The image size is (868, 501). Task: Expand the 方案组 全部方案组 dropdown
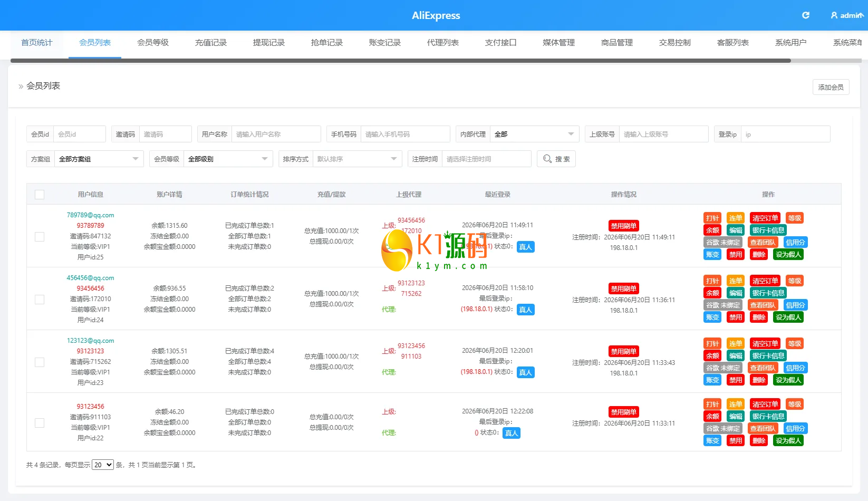(99, 159)
